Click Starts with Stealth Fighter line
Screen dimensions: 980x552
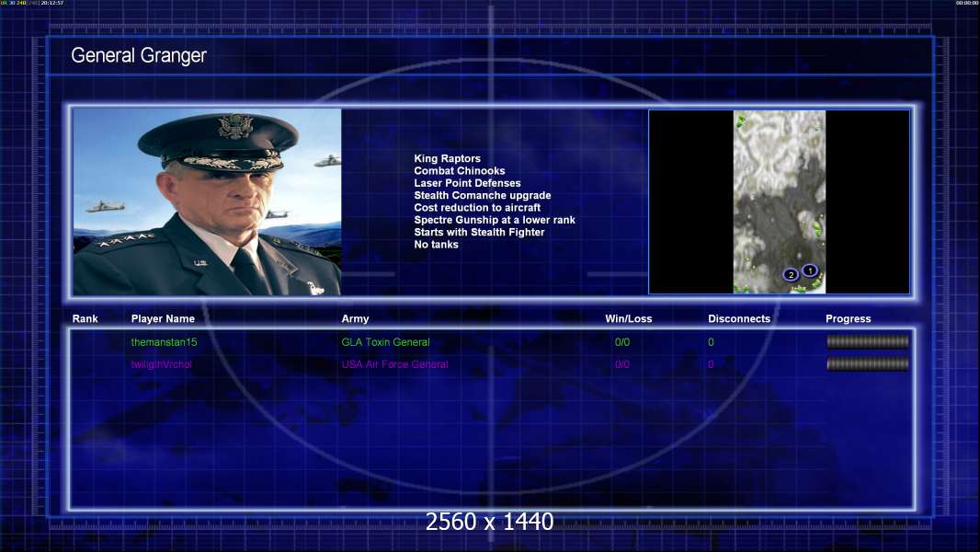pos(479,232)
